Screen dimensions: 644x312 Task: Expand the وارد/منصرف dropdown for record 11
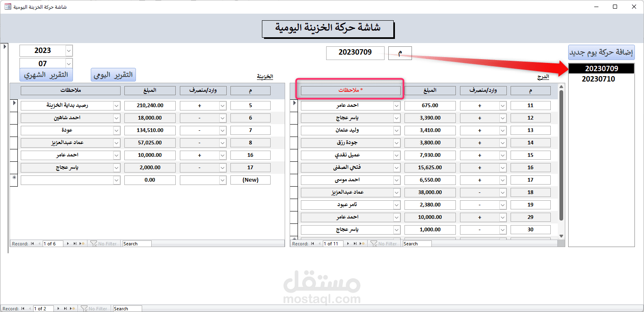point(502,105)
